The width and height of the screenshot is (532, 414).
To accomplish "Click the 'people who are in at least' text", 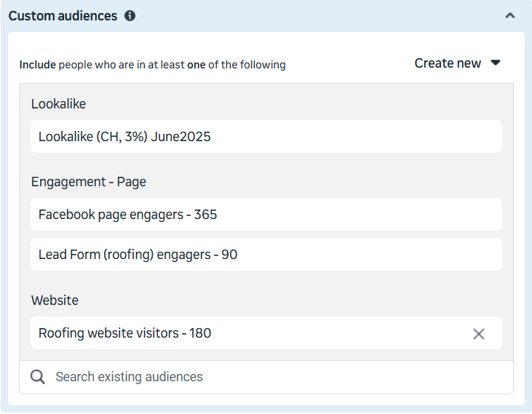I will point(122,65).
